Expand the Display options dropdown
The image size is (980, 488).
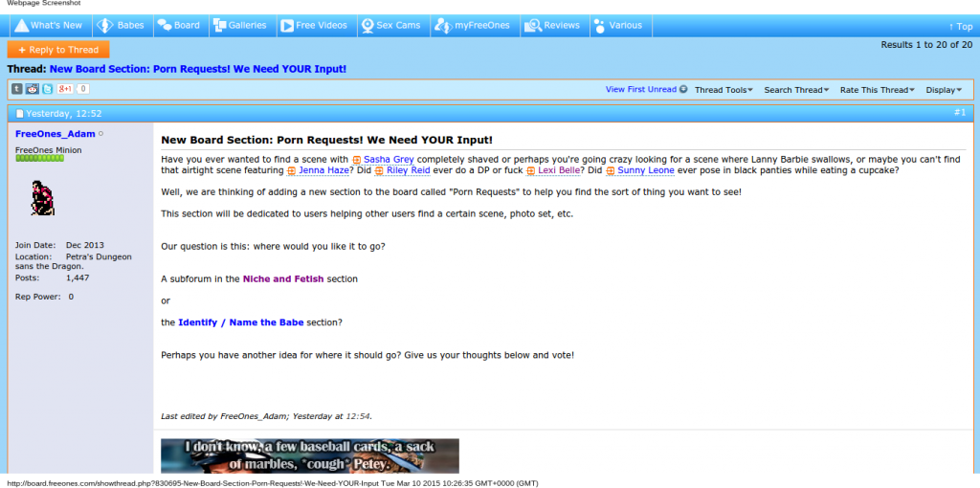944,90
